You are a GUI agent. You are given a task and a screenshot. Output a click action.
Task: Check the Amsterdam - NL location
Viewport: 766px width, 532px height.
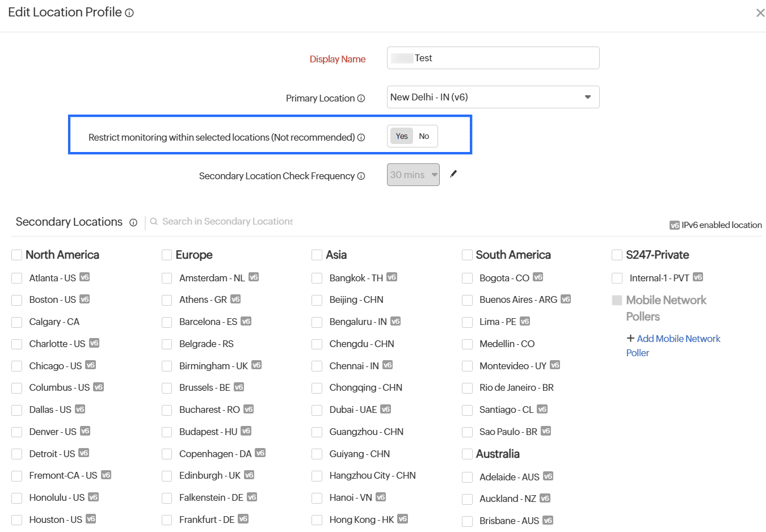167,278
